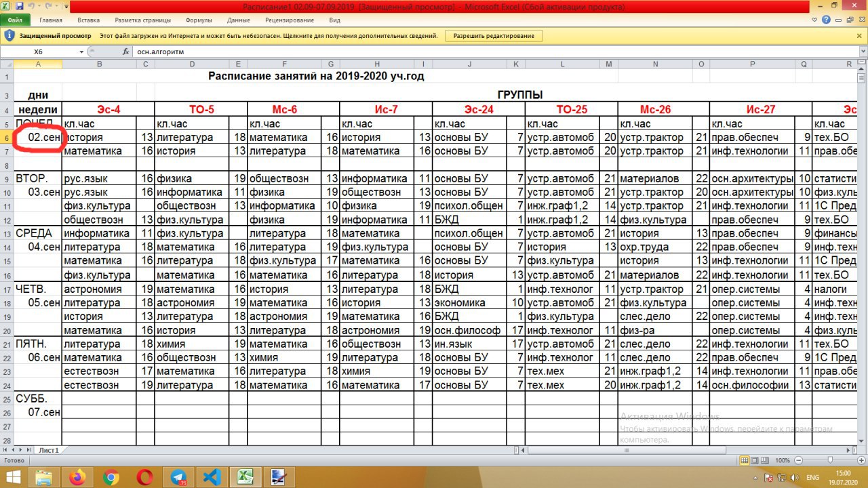Click the next sheet navigation arrow
The width and height of the screenshot is (868, 488).
(x=22, y=449)
